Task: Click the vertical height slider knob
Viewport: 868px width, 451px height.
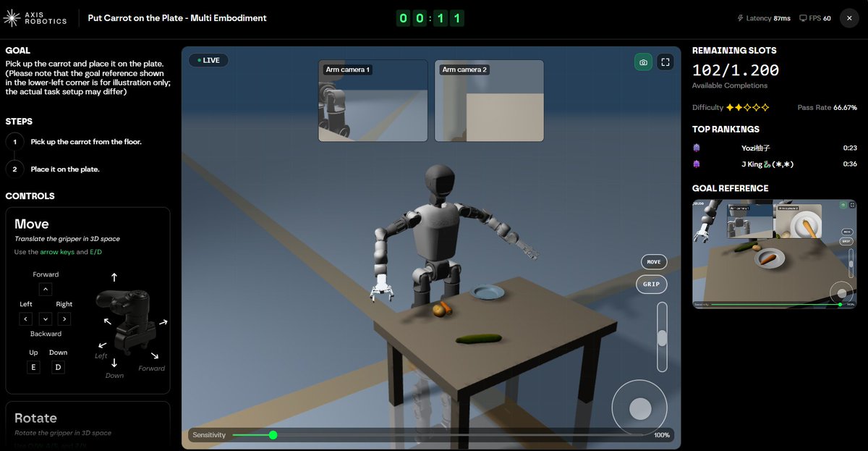Action: click(662, 337)
